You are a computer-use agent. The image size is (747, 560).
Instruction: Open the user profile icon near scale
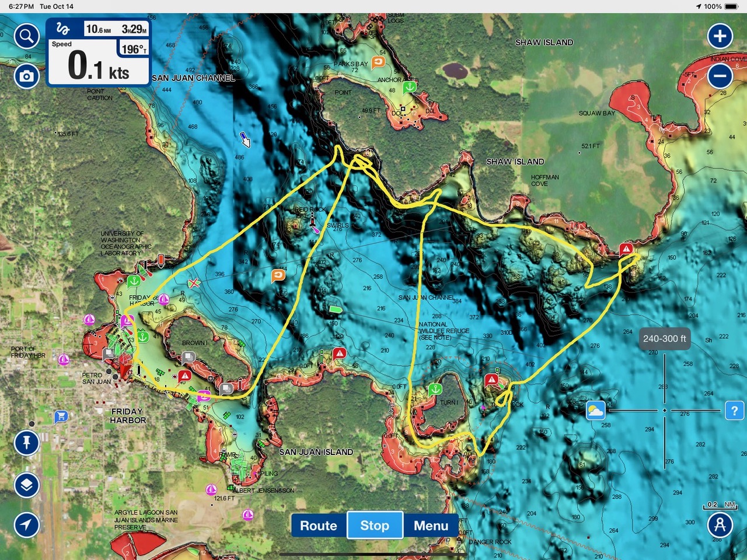pyautogui.click(x=720, y=525)
